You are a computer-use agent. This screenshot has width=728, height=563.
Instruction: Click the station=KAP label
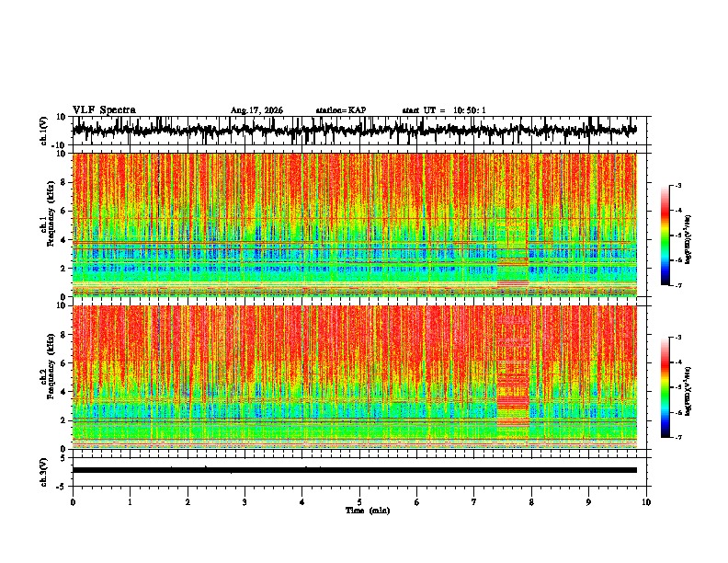(x=341, y=110)
